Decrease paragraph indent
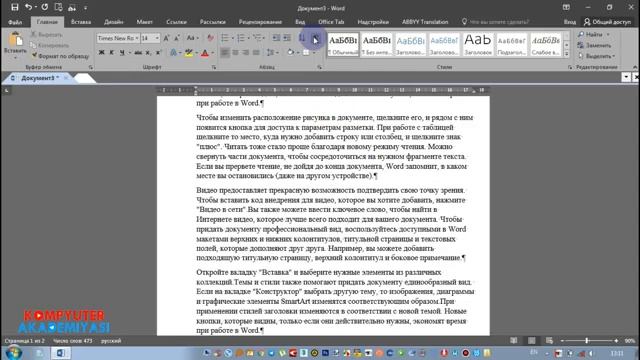This screenshot has height=360, width=640. point(276,38)
